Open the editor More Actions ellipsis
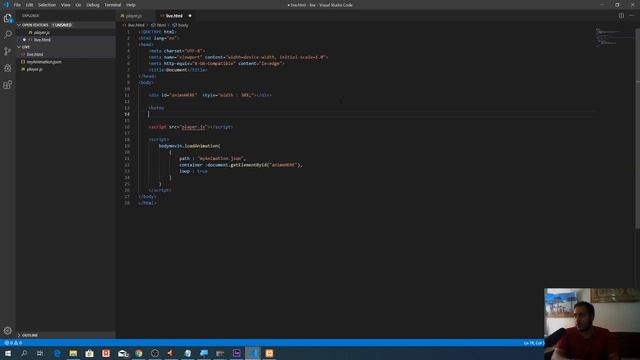Image resolution: width=640 pixels, height=360 pixels. 632,16
